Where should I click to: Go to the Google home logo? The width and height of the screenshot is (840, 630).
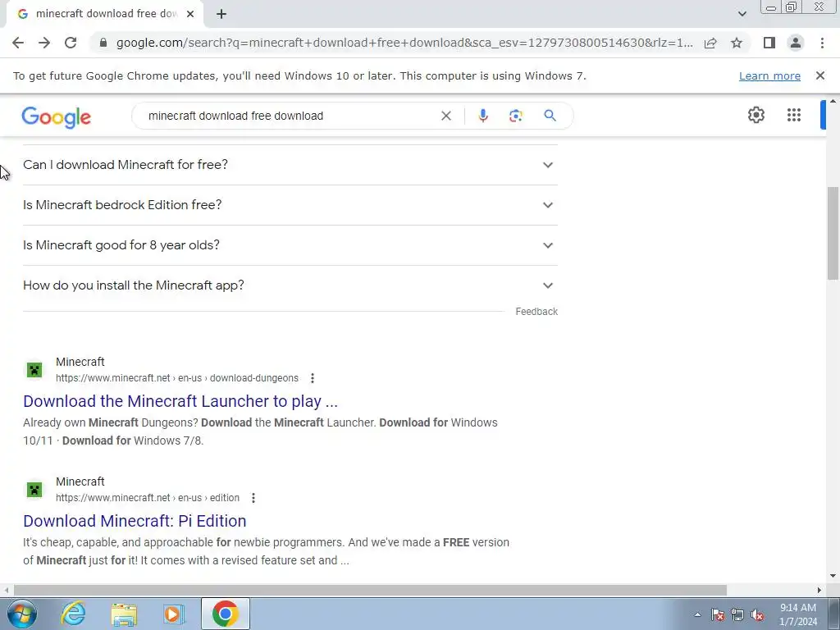[57, 116]
